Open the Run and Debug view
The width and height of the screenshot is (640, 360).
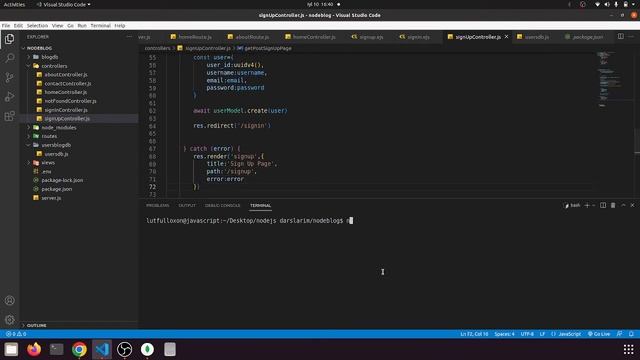(x=9, y=97)
